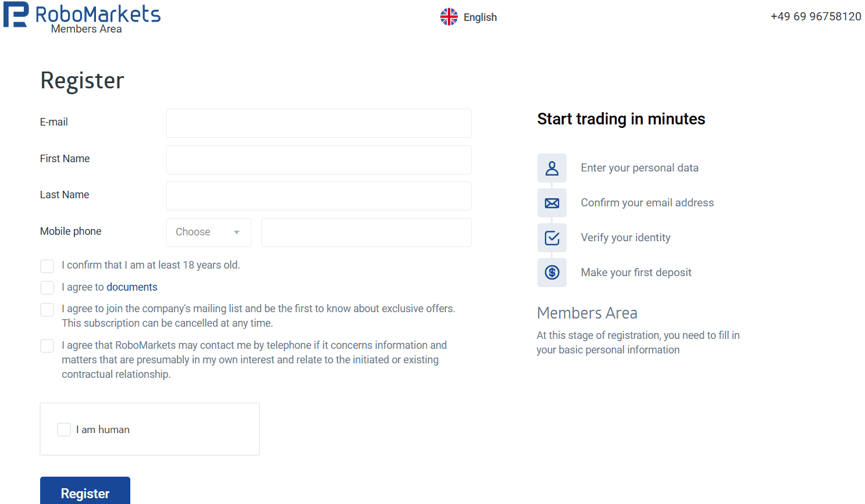Viewport: 865px width, 504px height.
Task: Click the First Name input field
Action: (319, 160)
